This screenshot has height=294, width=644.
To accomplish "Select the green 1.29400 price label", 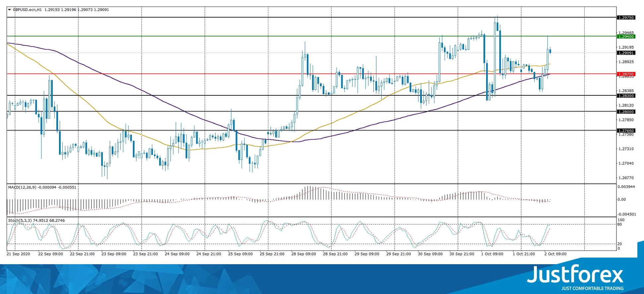I will tap(626, 37).
